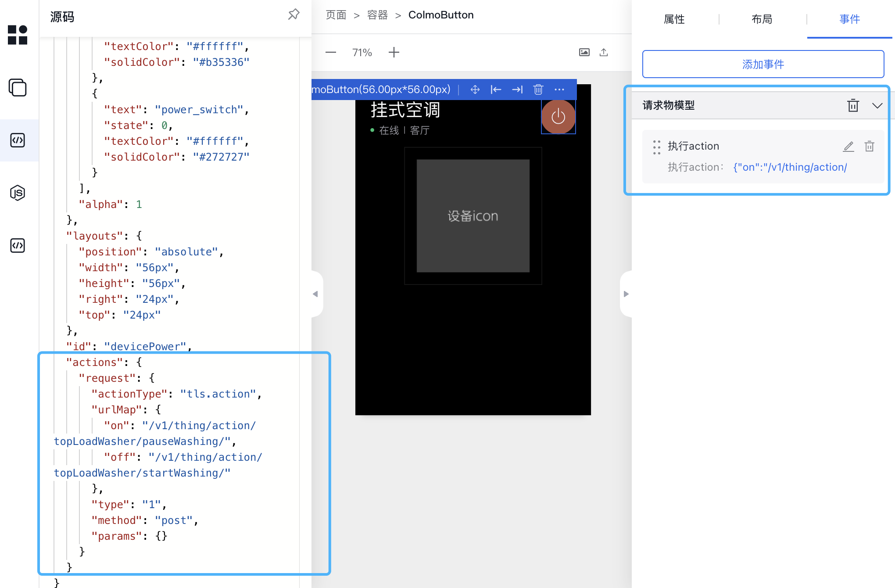
Task: Zoom out canvas with minus icon
Action: 331,53
